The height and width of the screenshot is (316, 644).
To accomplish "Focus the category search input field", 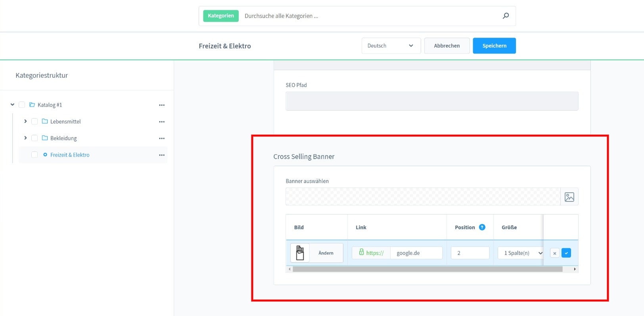I will (369, 16).
